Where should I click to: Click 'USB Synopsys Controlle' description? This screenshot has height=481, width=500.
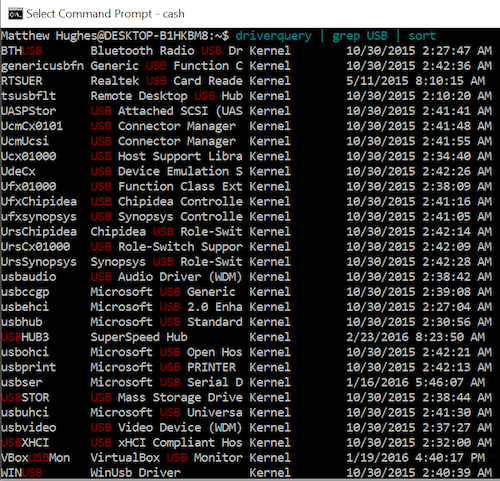coord(166,217)
